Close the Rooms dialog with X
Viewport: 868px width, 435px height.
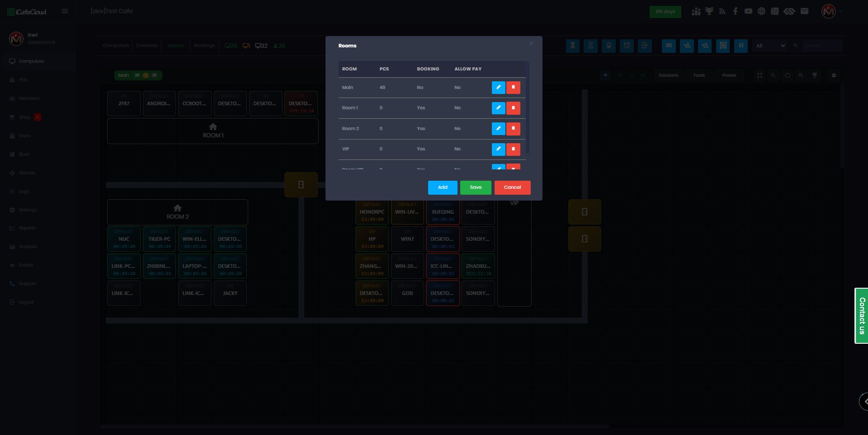531,44
